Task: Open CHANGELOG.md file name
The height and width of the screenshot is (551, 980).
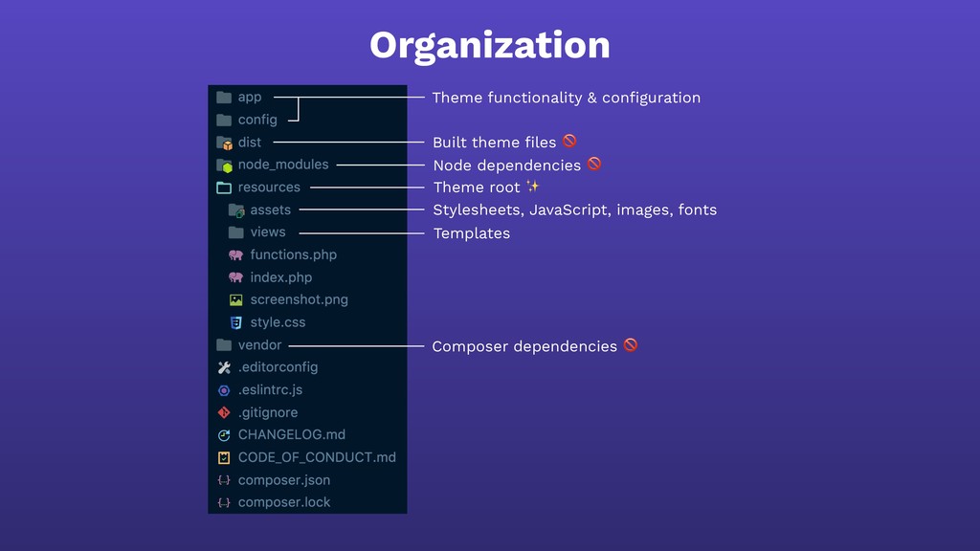Action: tap(291, 435)
